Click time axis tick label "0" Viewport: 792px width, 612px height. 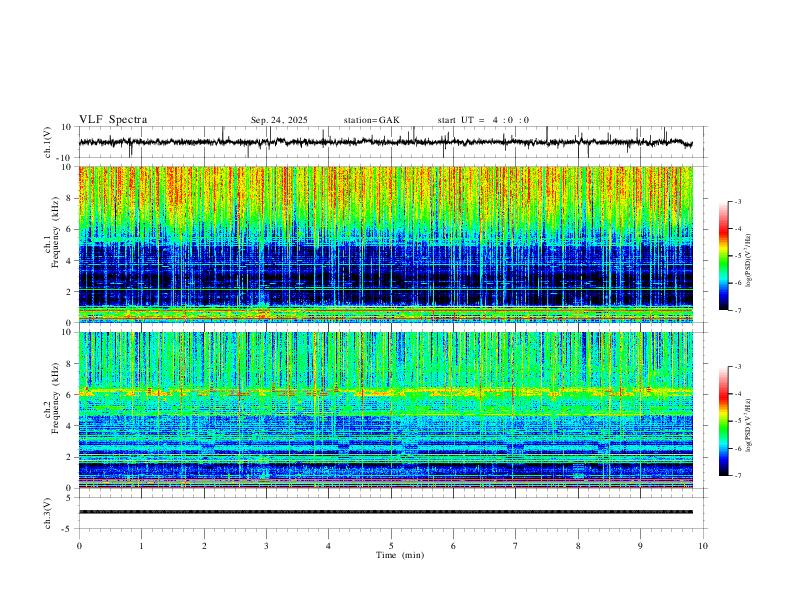(79, 546)
